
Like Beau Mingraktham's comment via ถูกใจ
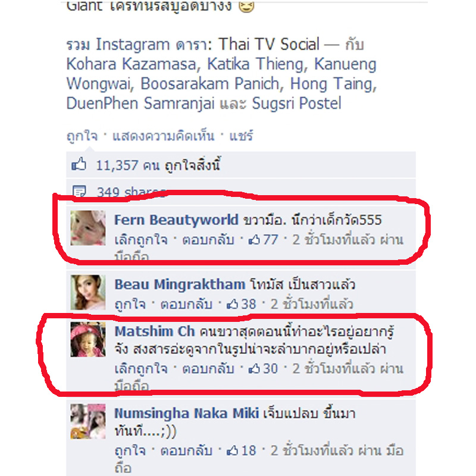[130, 304]
